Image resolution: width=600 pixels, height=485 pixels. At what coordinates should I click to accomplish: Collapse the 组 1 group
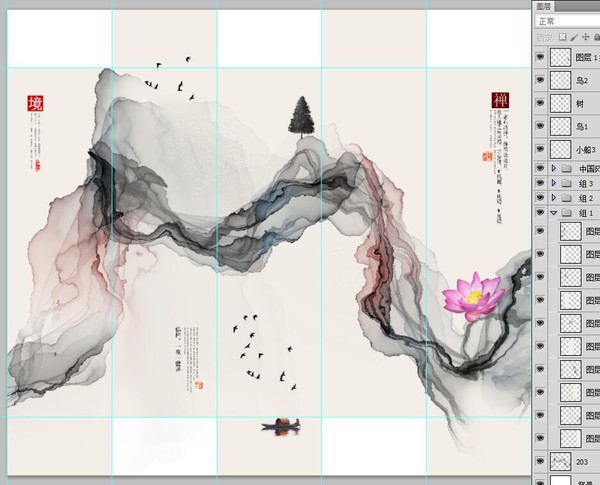pyautogui.click(x=554, y=213)
